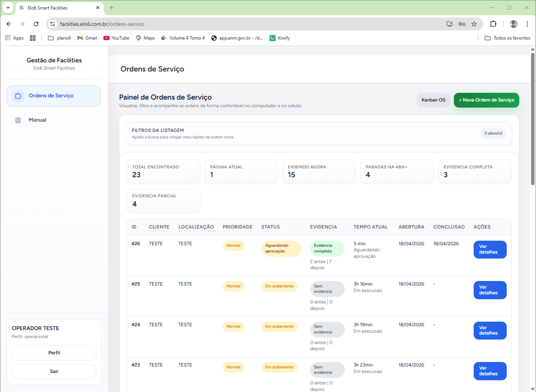This screenshot has width=536, height=392.
Task: Click the Página Atual 1 card
Action: click(x=241, y=171)
